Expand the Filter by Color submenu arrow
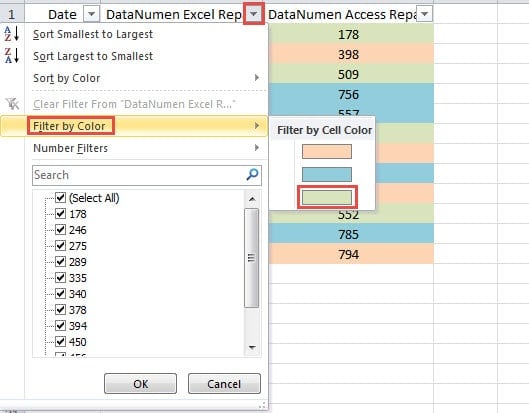Viewport: 529px width, 413px height. click(257, 126)
